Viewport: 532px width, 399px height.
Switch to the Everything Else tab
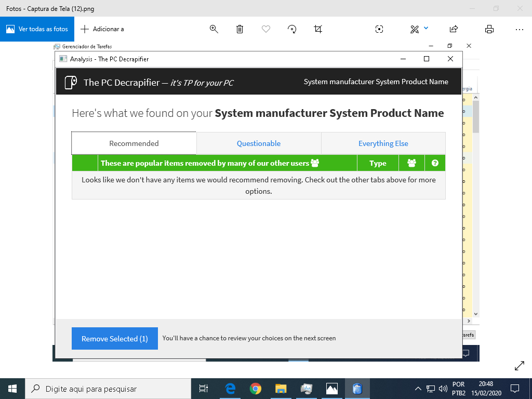(x=383, y=143)
